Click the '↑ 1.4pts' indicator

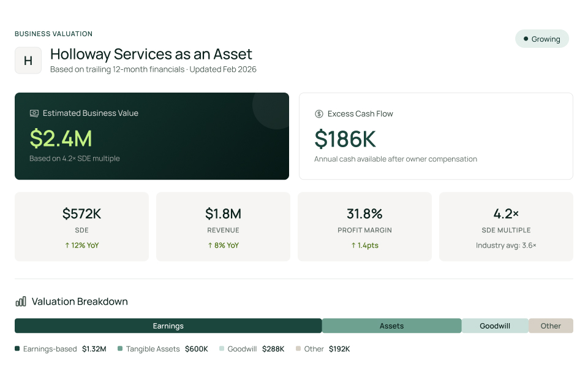pos(364,246)
